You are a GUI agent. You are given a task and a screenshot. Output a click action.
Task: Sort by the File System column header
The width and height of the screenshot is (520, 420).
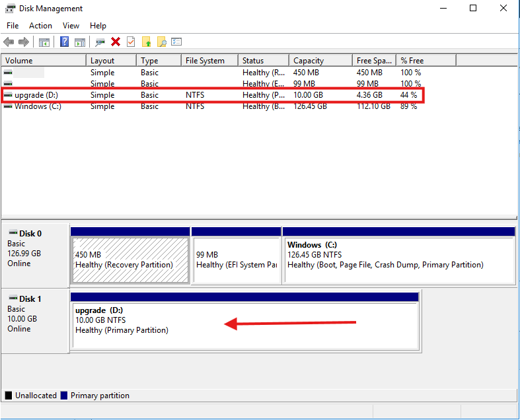point(205,61)
